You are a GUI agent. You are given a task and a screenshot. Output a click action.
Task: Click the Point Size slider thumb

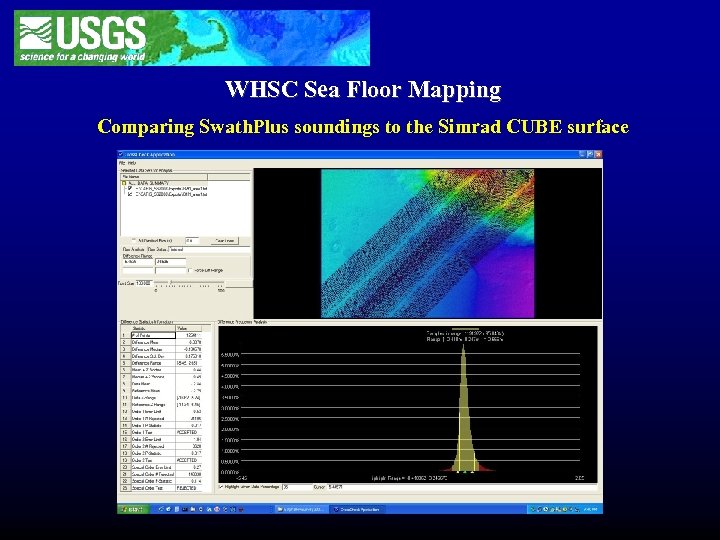point(171,282)
